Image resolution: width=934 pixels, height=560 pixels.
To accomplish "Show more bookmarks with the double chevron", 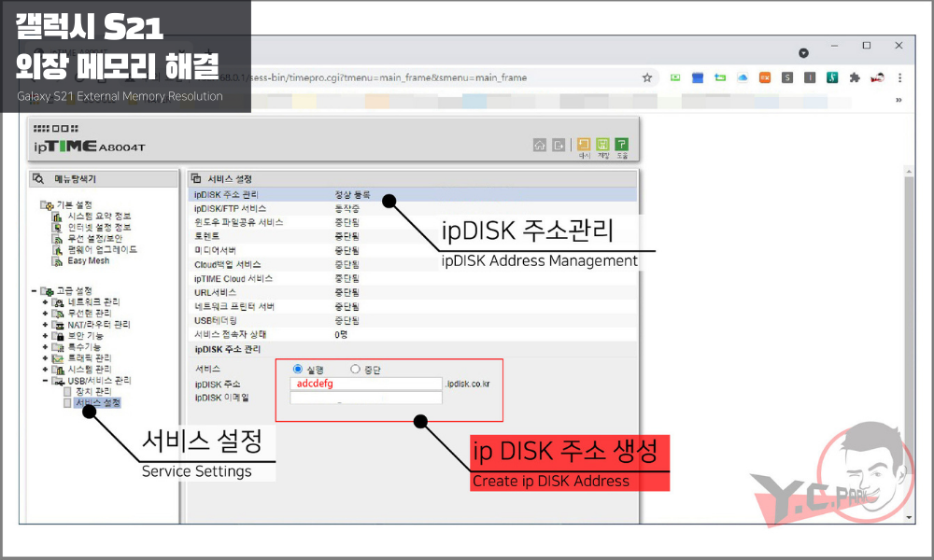I will 899,100.
